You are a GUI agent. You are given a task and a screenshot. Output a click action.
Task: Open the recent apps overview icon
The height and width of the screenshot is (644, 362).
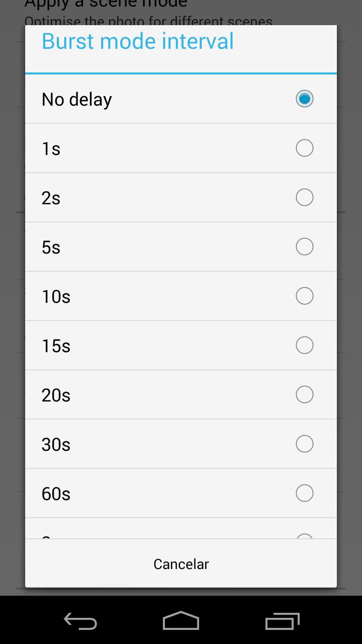pyautogui.click(x=282, y=621)
